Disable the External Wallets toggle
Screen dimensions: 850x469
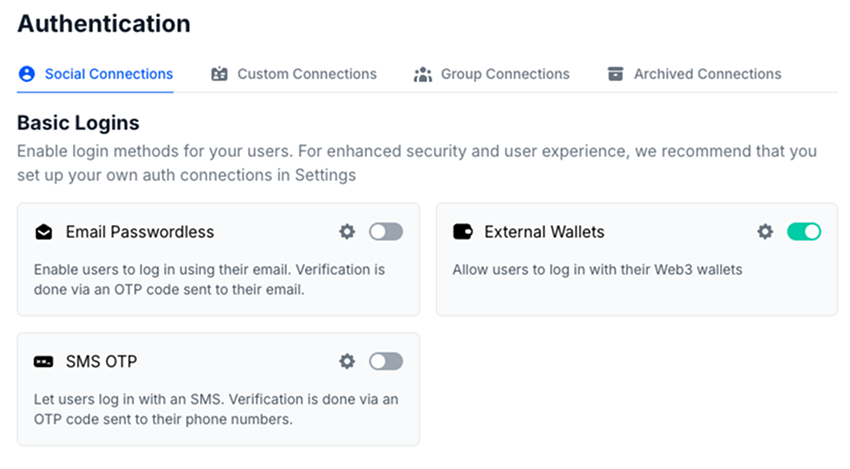(x=804, y=232)
